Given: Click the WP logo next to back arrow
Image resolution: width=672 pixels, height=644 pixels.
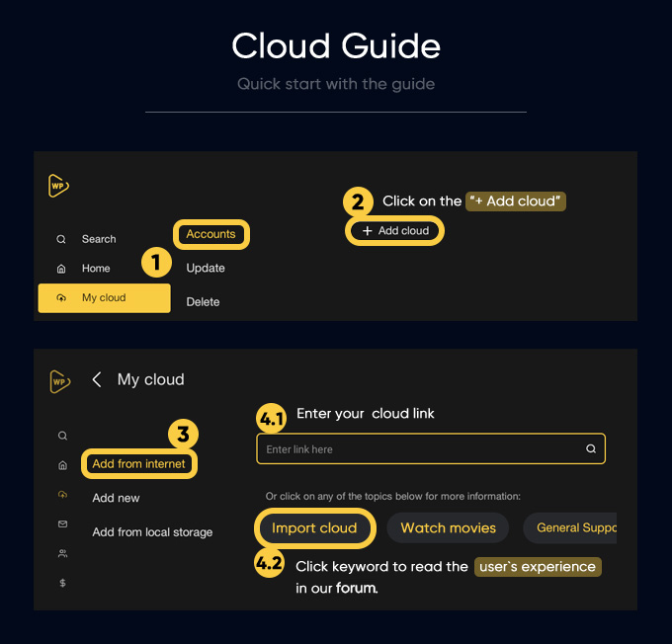Looking at the screenshot, I should click(x=59, y=380).
